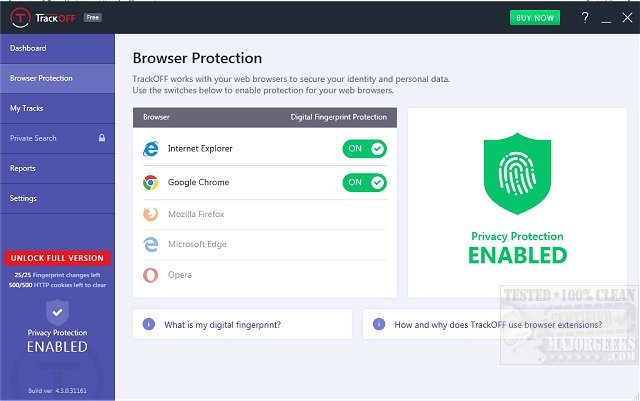The image size is (640, 401).
Task: Click the build version text in sidebar
Action: pyautogui.click(x=58, y=390)
